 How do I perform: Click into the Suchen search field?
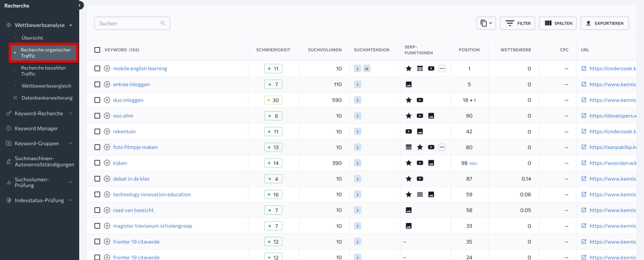pos(132,23)
